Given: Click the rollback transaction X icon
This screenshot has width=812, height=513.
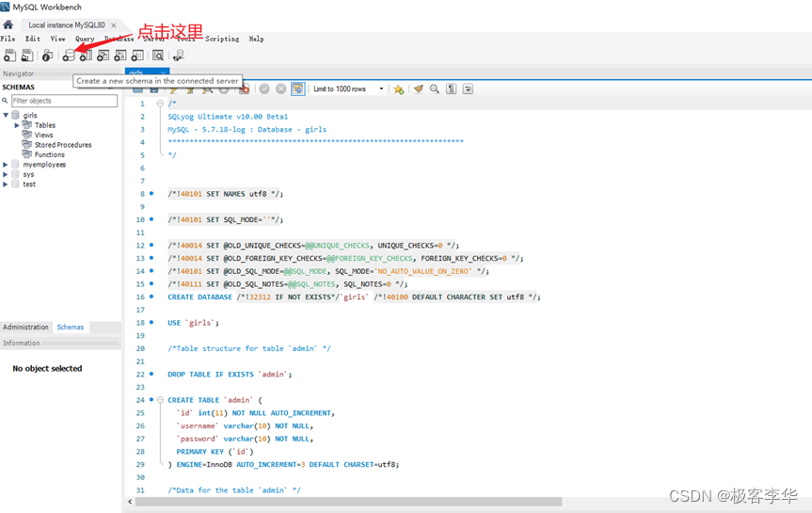Looking at the screenshot, I should coord(280,88).
